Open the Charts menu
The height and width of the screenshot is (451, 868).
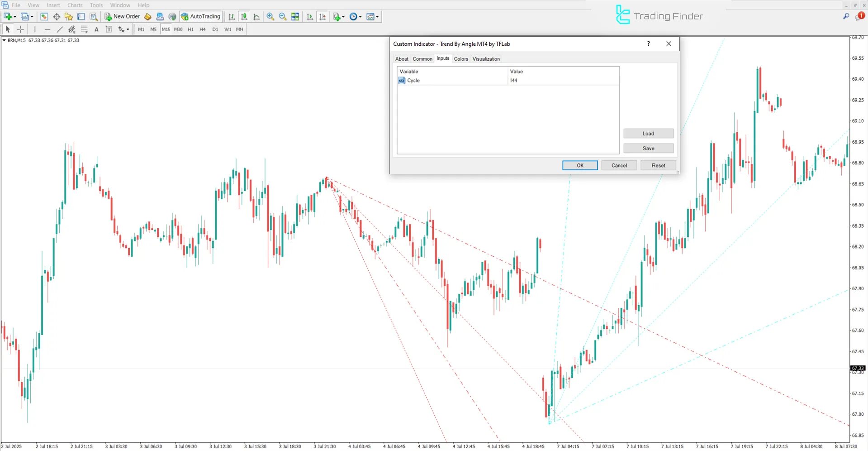(74, 5)
